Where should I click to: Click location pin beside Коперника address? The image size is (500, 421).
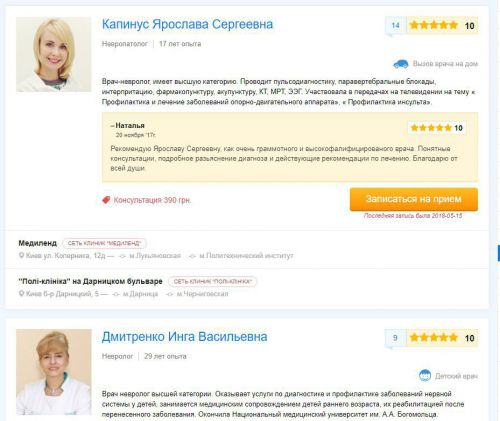pyautogui.click(x=21, y=256)
